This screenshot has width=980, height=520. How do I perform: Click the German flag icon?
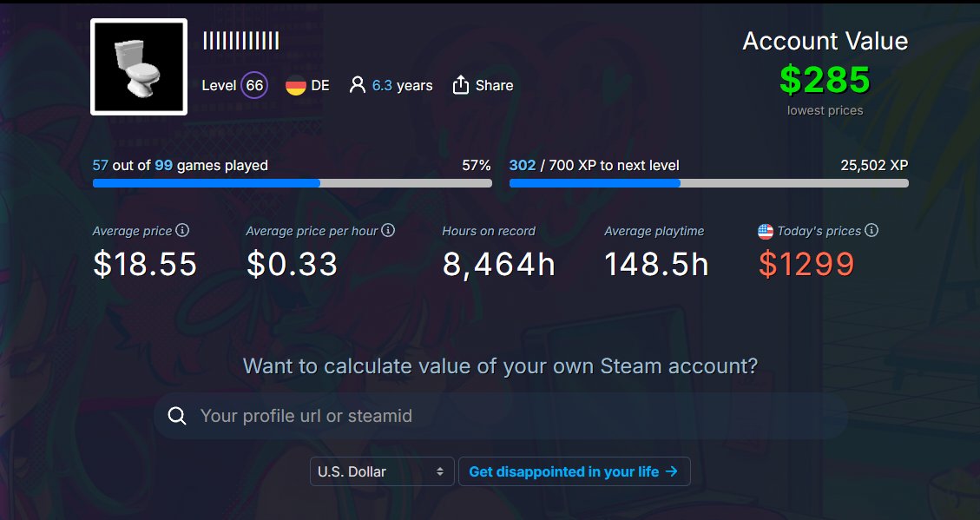click(x=296, y=86)
